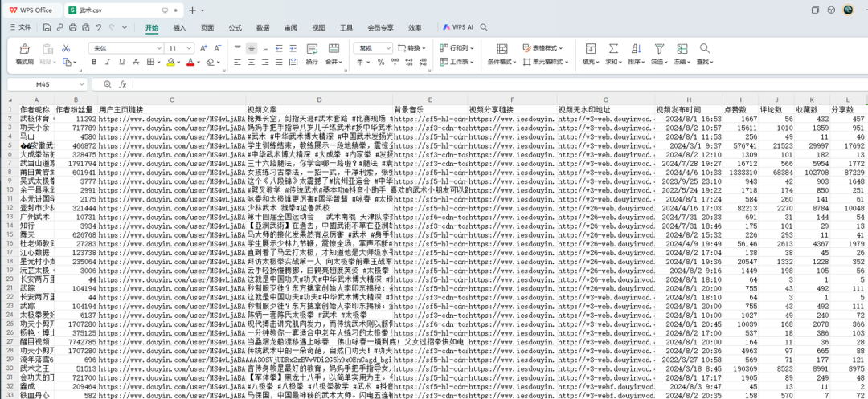Click the user avatar in title bar
The height and width of the screenshot is (399, 868).
pyautogui.click(x=848, y=10)
